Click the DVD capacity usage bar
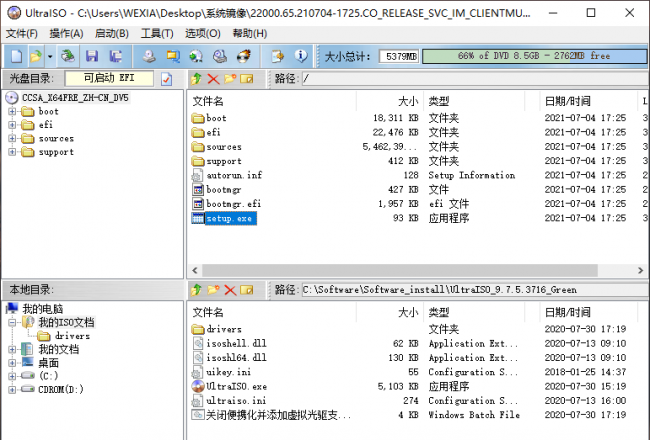The width and height of the screenshot is (650, 440). 534,56
